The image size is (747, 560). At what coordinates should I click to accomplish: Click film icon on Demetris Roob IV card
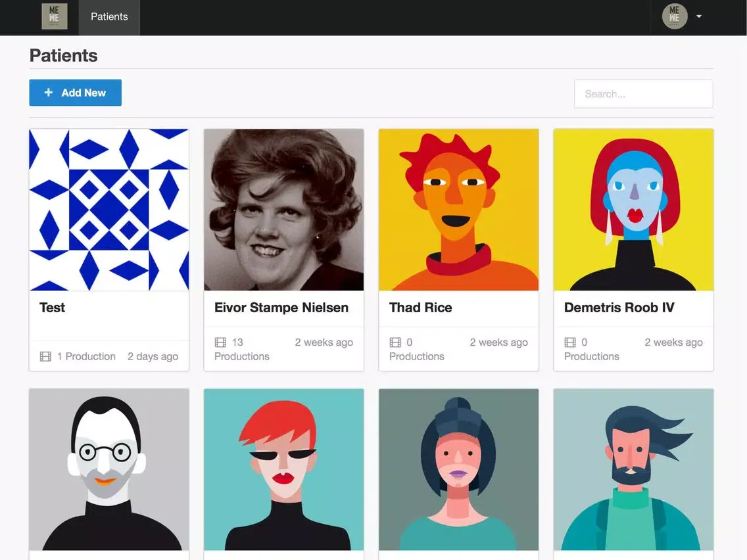coord(570,342)
